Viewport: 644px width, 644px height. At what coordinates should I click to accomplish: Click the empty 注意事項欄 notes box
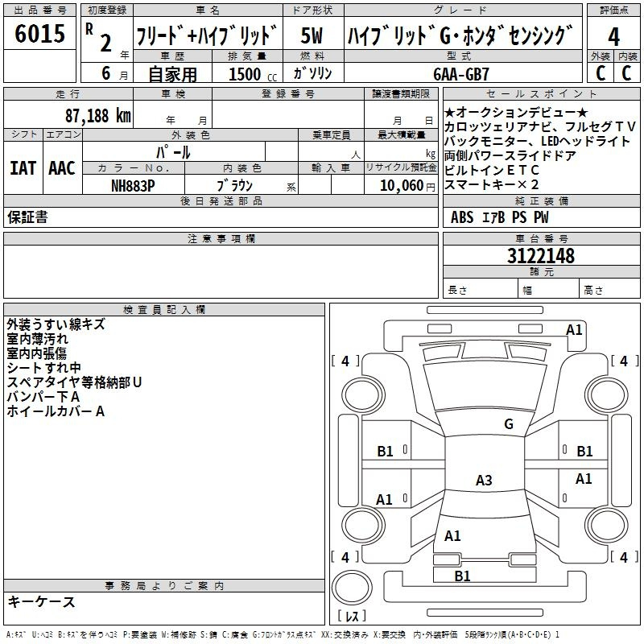(x=221, y=271)
